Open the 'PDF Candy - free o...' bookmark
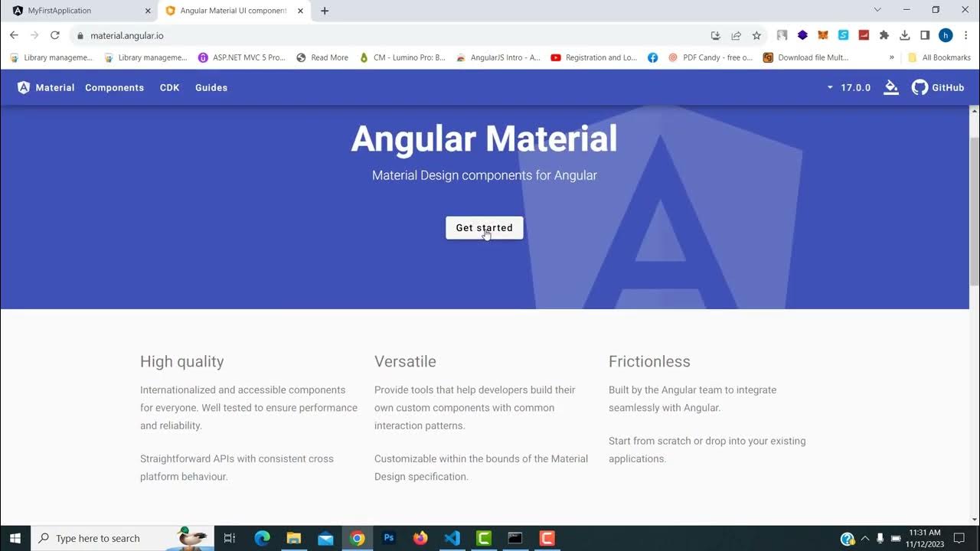The width and height of the screenshot is (980, 551). 710,57
